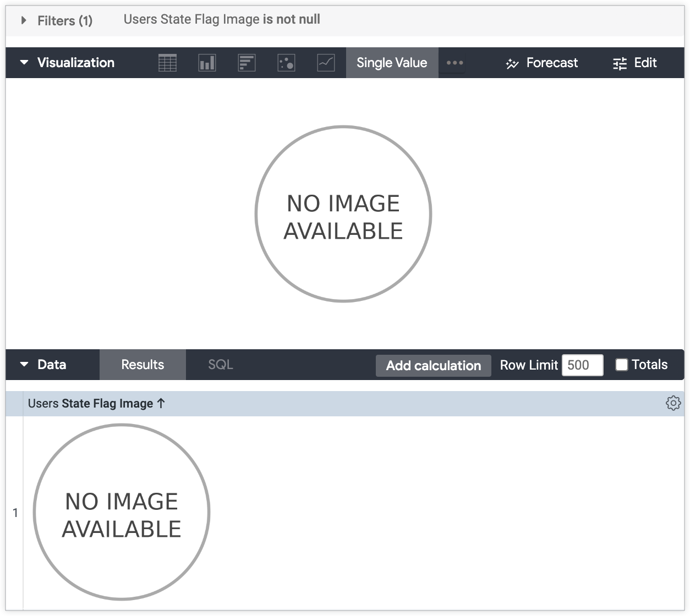Switch to the SQL tab
This screenshot has width=690, height=616.
coord(221,365)
